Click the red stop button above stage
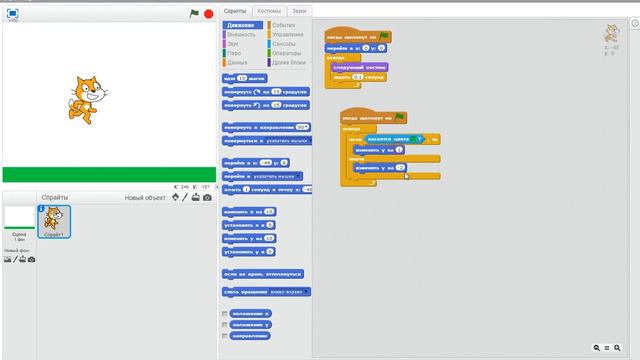 [x=209, y=14]
